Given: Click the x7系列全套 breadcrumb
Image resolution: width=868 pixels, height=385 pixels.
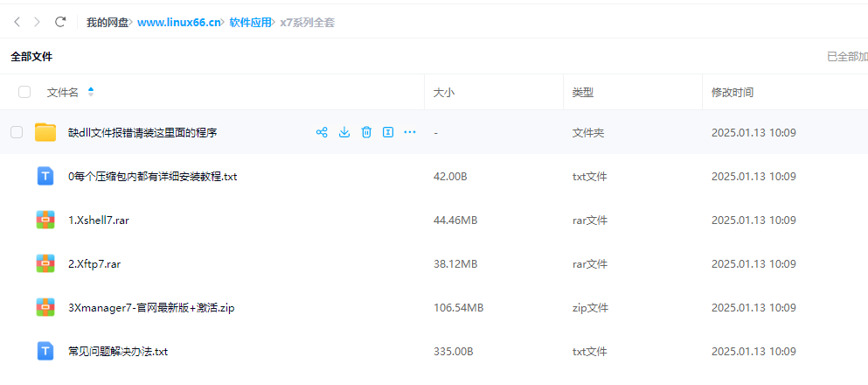Looking at the screenshot, I should point(307,23).
